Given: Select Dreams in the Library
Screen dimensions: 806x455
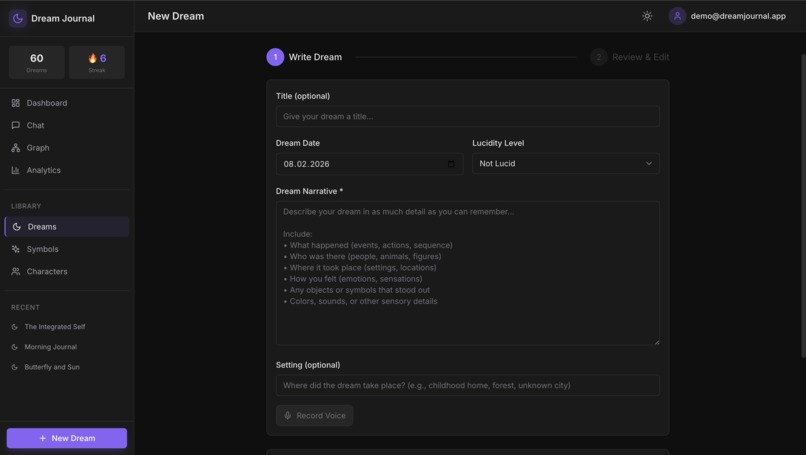Looking at the screenshot, I should (x=67, y=227).
